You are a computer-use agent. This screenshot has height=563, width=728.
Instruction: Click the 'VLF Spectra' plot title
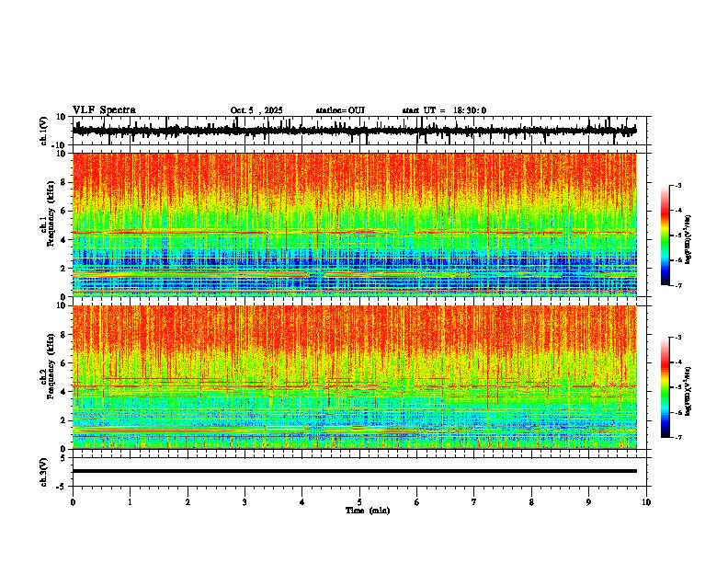click(104, 110)
